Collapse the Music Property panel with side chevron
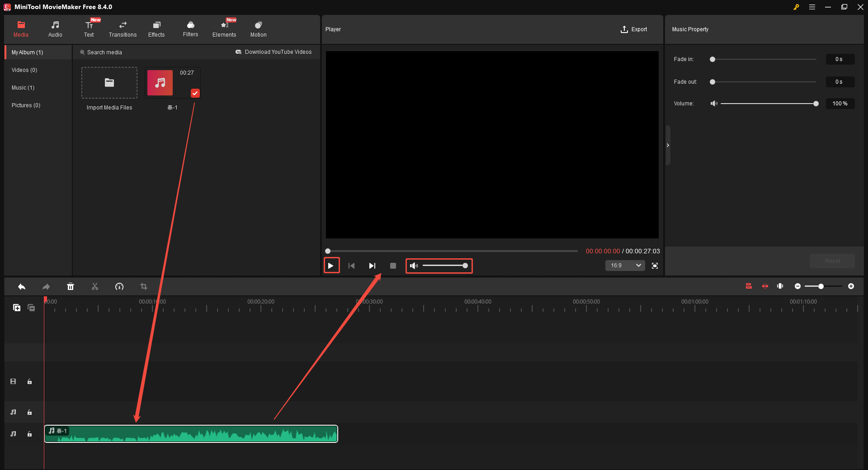Image resolution: width=868 pixels, height=470 pixels. [668, 145]
